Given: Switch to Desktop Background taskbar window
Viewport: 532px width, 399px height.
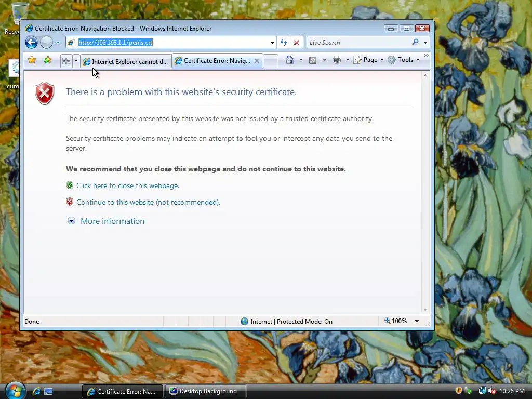Looking at the screenshot, I should click(206, 391).
